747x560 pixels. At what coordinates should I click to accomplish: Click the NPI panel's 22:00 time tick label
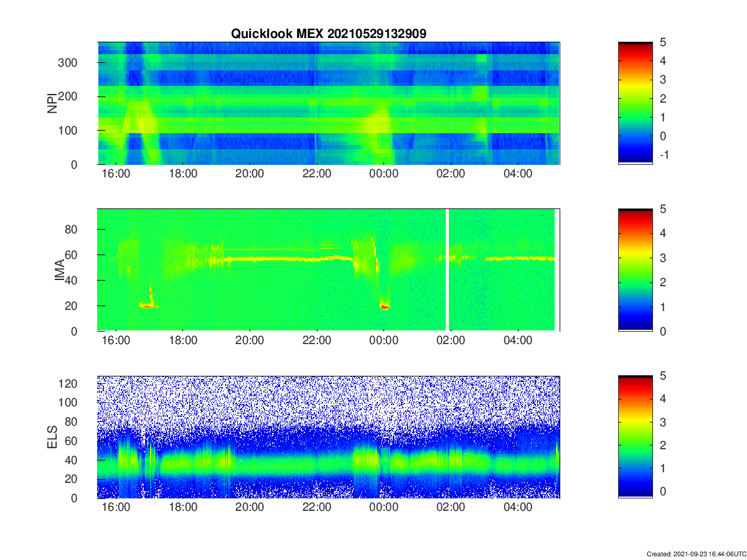click(317, 174)
